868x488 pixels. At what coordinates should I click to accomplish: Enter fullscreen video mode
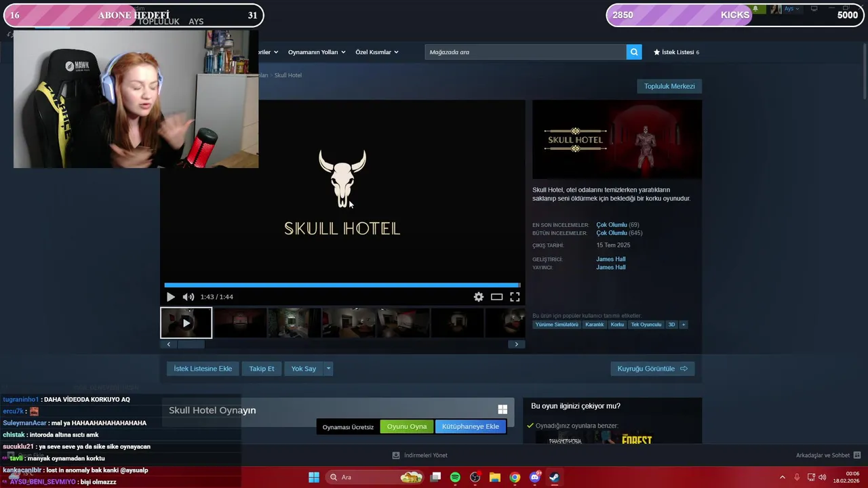point(515,297)
